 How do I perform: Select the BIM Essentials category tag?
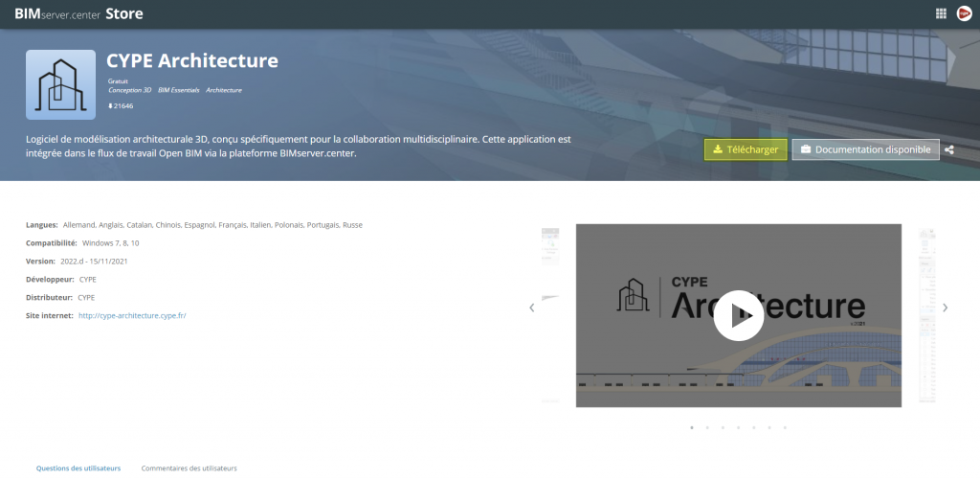pyautogui.click(x=178, y=90)
